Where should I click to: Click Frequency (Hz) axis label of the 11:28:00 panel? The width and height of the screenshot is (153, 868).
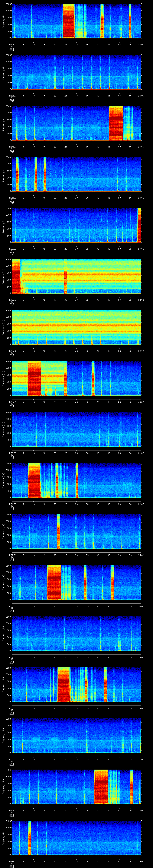(x=3, y=327)
